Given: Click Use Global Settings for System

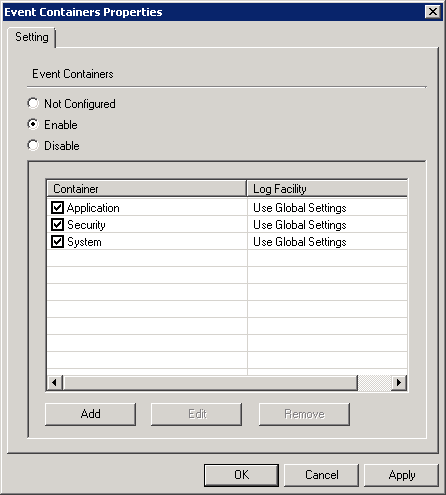Looking at the screenshot, I should pos(300,242).
